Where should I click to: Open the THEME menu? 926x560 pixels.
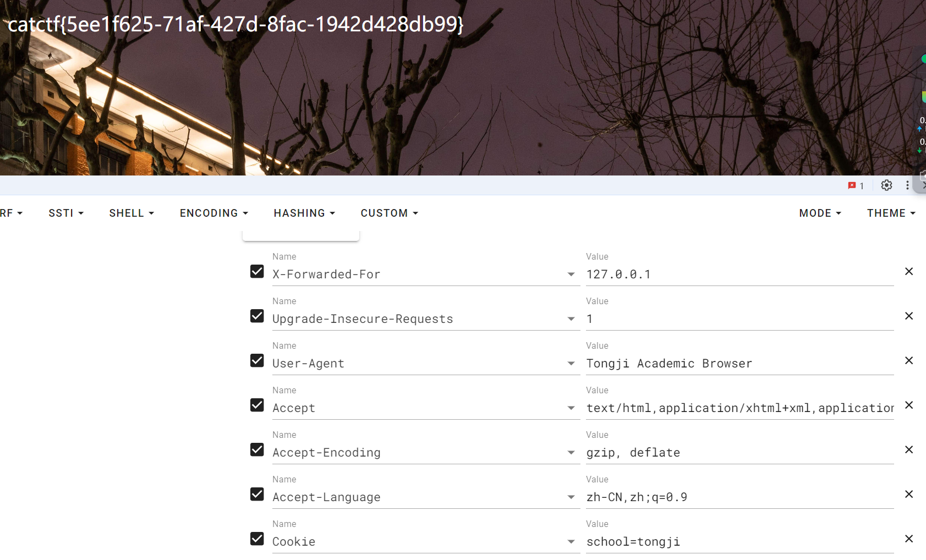click(891, 213)
